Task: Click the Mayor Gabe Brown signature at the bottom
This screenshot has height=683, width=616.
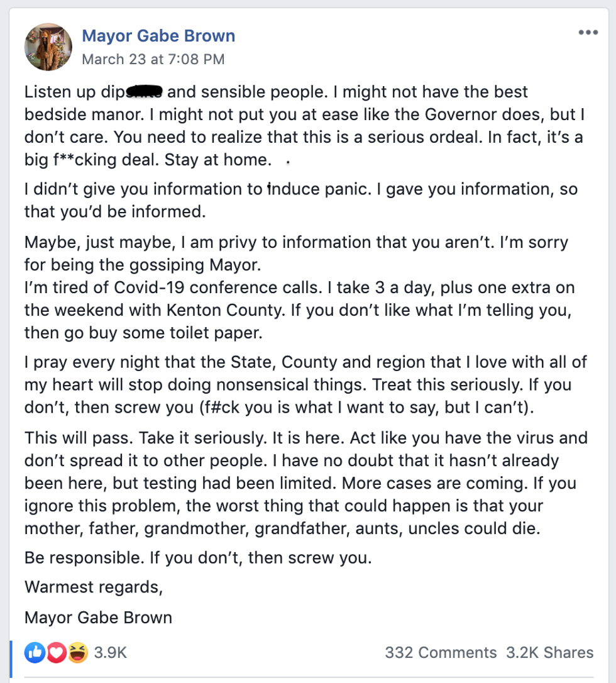Action: pyautogui.click(x=98, y=618)
